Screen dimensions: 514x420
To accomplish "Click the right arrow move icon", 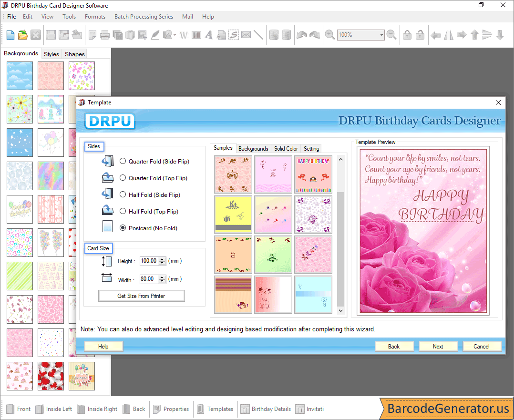I will click(462, 35).
